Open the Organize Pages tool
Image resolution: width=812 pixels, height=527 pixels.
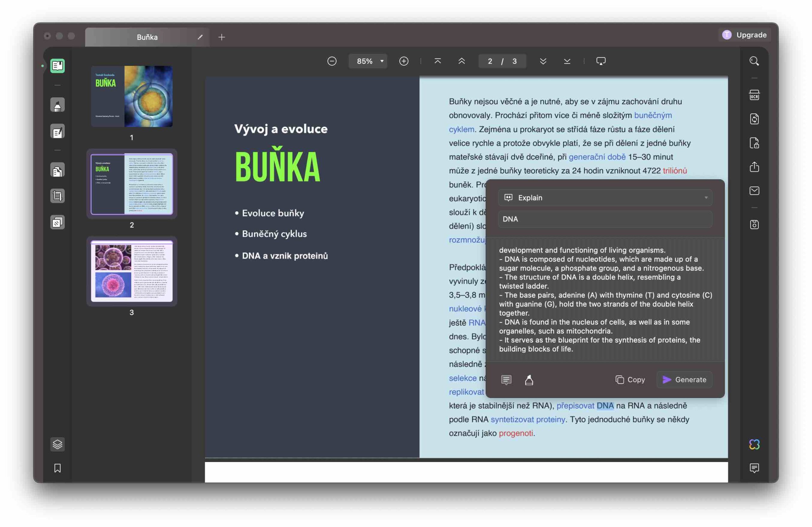pos(57,170)
